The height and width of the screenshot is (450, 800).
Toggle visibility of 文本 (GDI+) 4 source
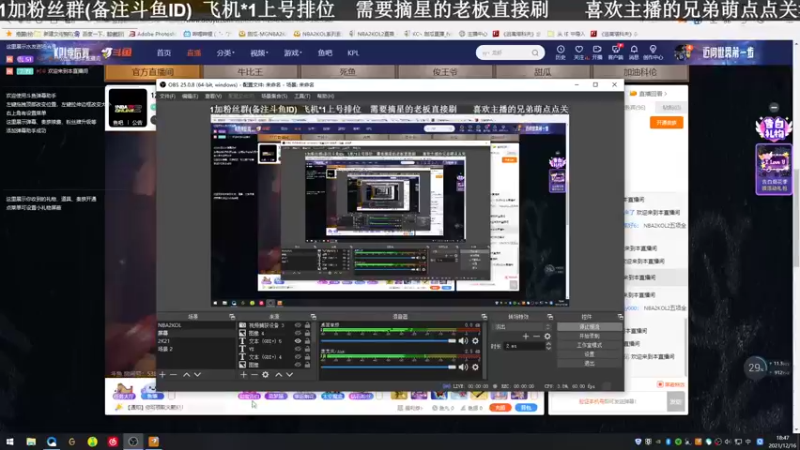tap(298, 357)
